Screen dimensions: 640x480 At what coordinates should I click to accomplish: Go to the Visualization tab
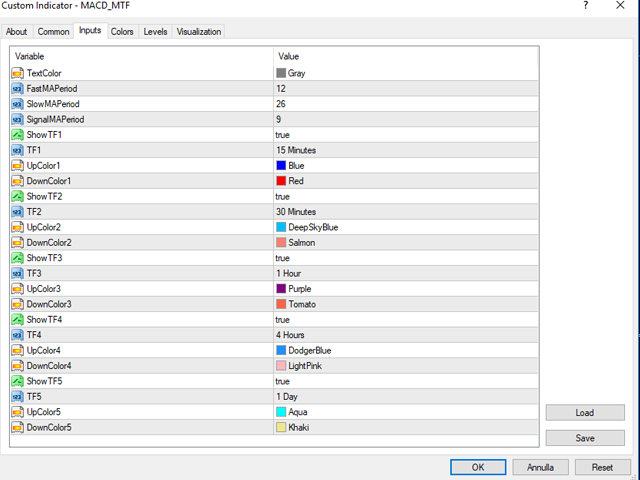(x=199, y=31)
